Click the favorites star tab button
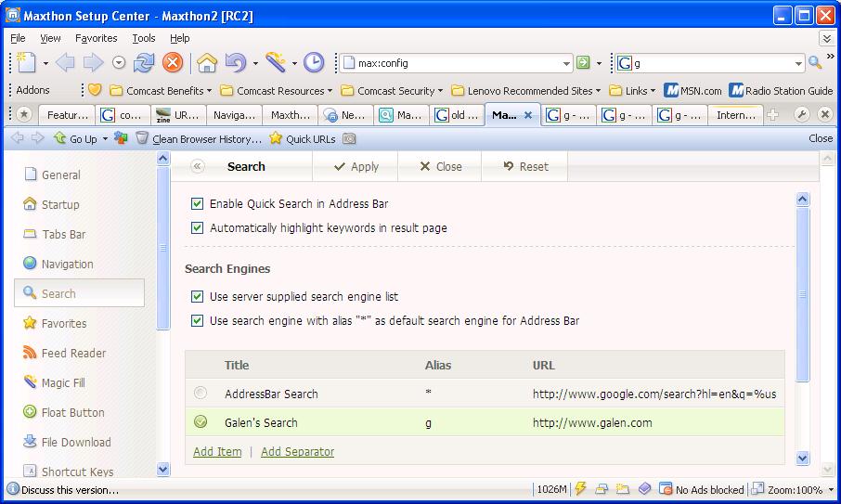This screenshot has height=504, width=841. (23, 114)
